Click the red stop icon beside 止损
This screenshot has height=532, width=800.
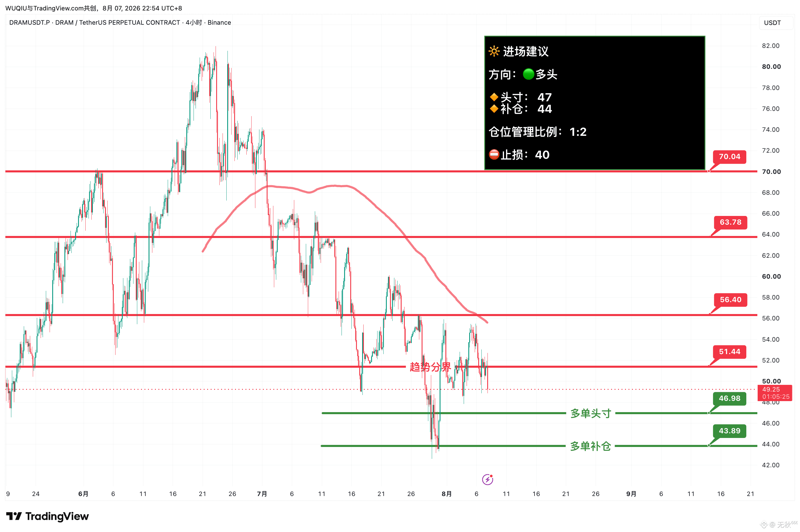point(494,154)
